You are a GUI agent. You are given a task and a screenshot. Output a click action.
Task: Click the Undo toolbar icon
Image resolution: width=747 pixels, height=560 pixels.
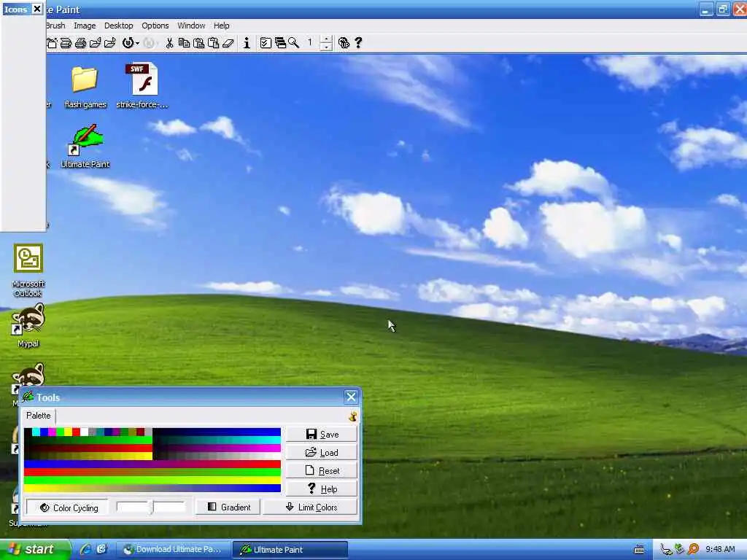(x=128, y=43)
